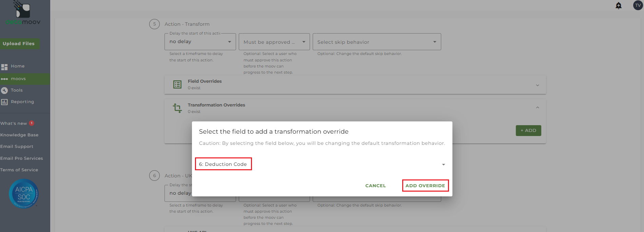The height and width of the screenshot is (232, 644).
Task: Go to moovs in sidebar
Action: click(18, 79)
